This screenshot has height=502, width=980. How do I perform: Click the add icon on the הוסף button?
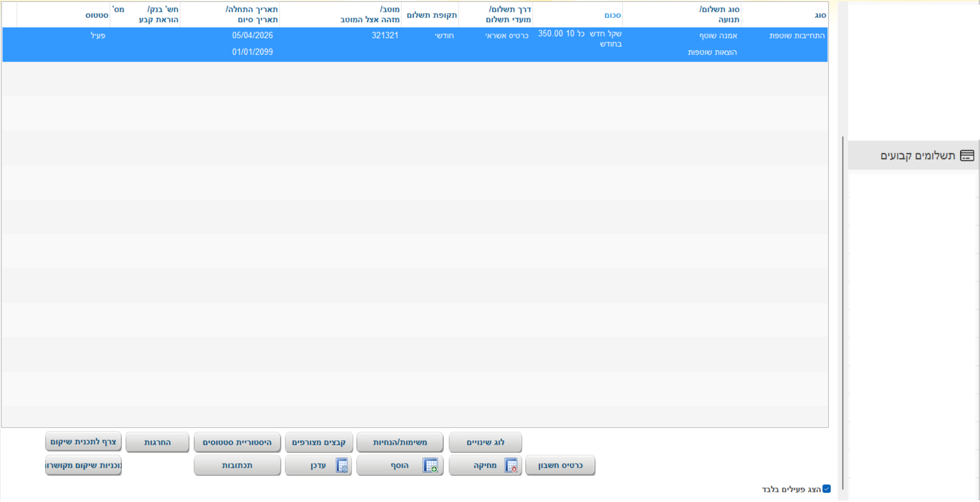click(430, 465)
